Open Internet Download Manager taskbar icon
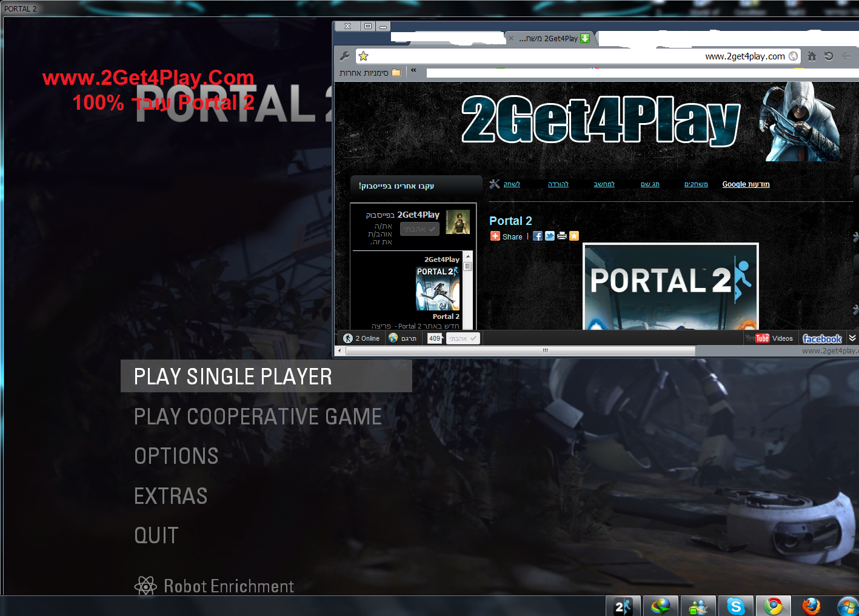Screen dimensions: 859x616 [661, 606]
